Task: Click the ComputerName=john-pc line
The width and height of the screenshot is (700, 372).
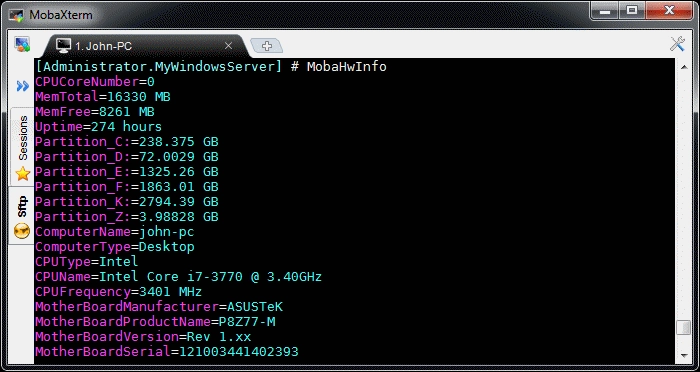Action: pos(115,232)
